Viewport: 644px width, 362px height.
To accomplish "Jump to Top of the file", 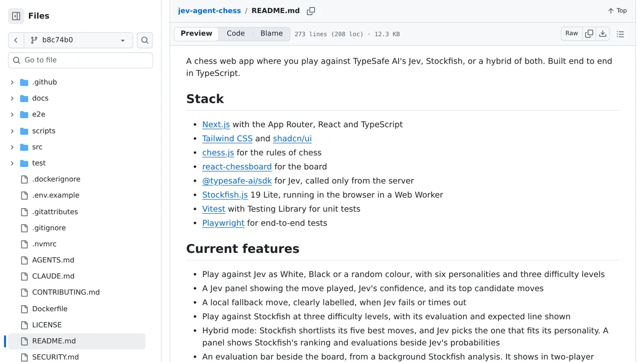I will (x=617, y=11).
